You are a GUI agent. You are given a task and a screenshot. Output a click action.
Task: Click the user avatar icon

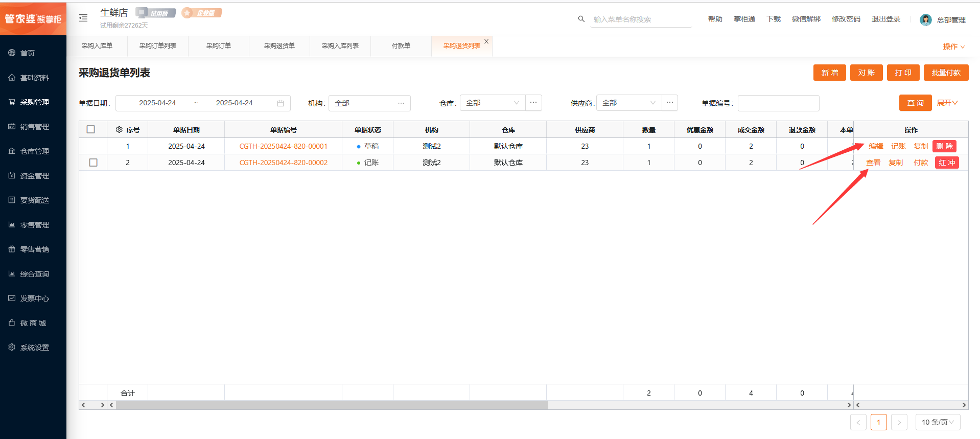coord(925,19)
